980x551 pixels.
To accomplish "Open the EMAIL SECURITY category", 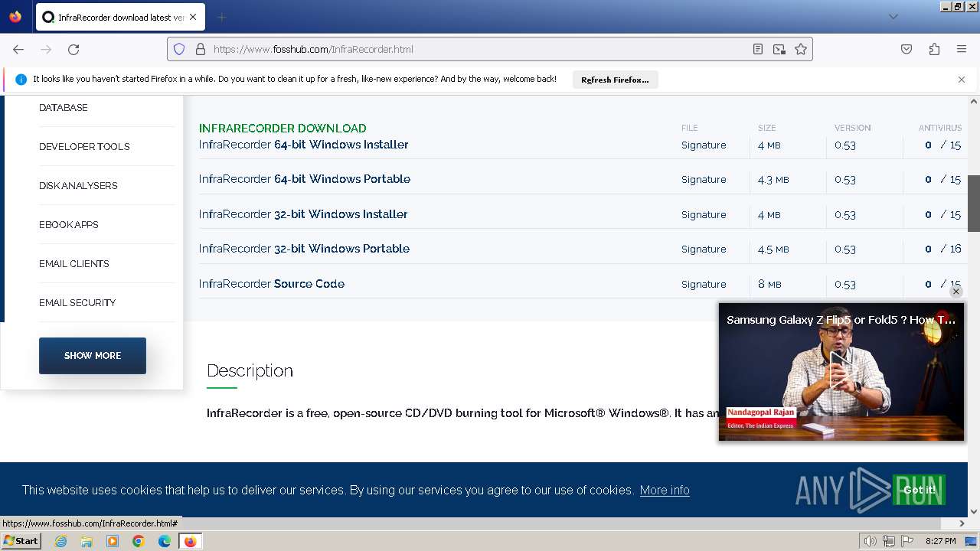I will [77, 303].
